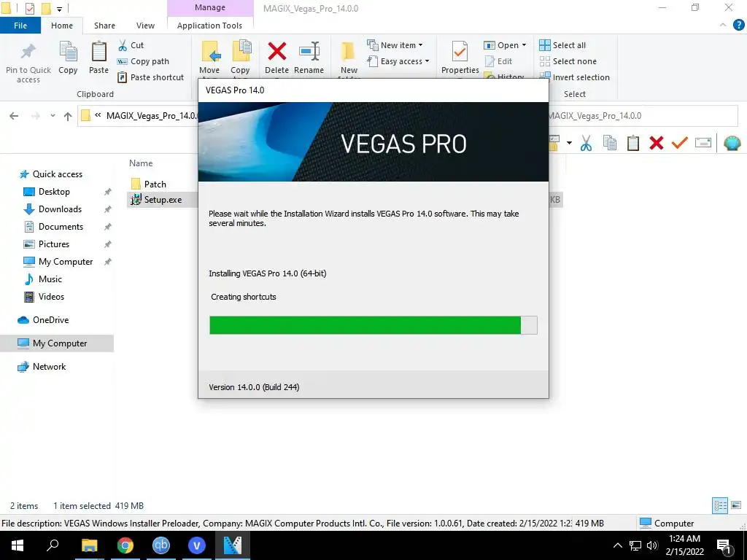747x560 pixels.
Task: Open Downloads in the navigation pane
Action: (53, 209)
